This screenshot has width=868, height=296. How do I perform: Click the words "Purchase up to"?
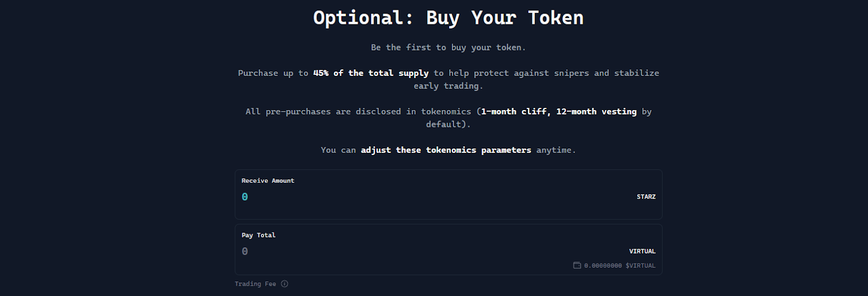[x=273, y=73]
